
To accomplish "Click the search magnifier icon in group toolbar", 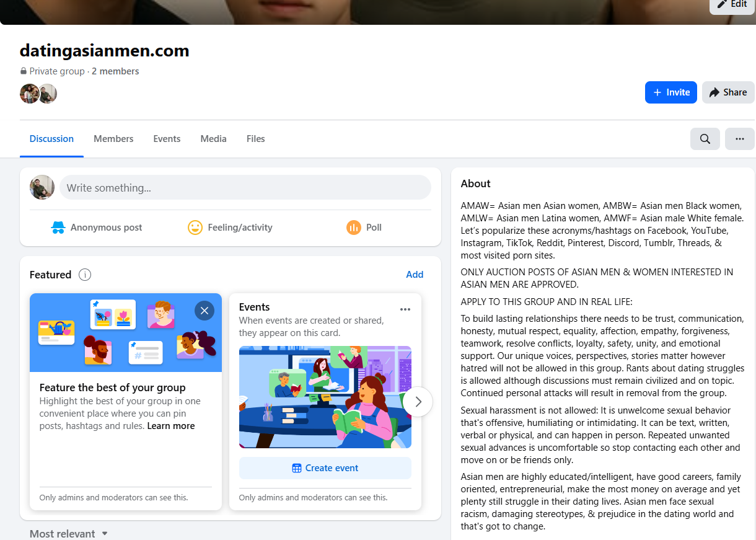I will coord(705,139).
